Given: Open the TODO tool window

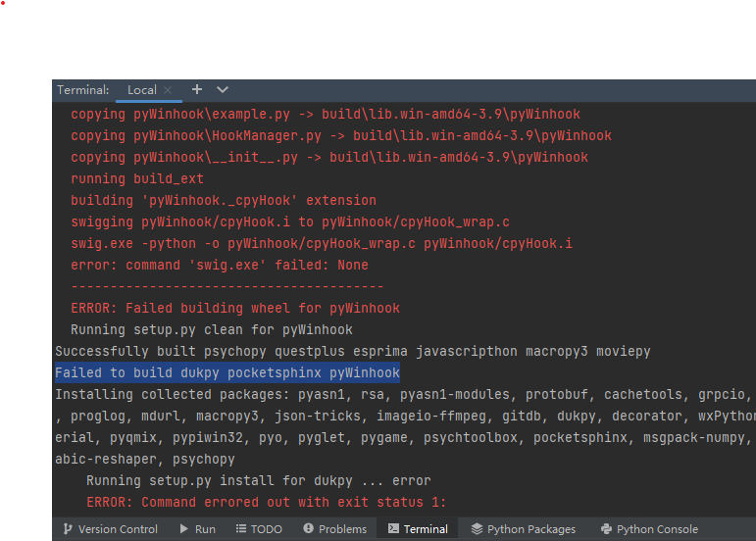Looking at the screenshot, I should tap(259, 529).
